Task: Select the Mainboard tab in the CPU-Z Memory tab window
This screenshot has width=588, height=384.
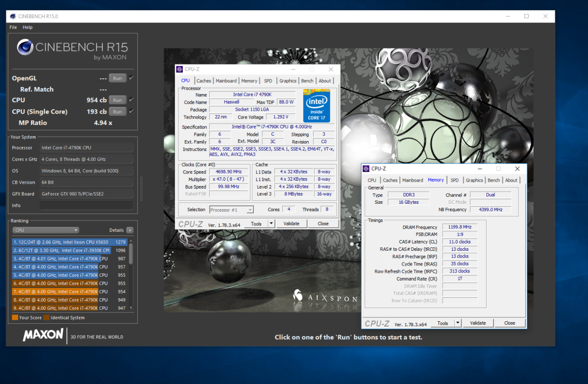Action: [x=413, y=180]
